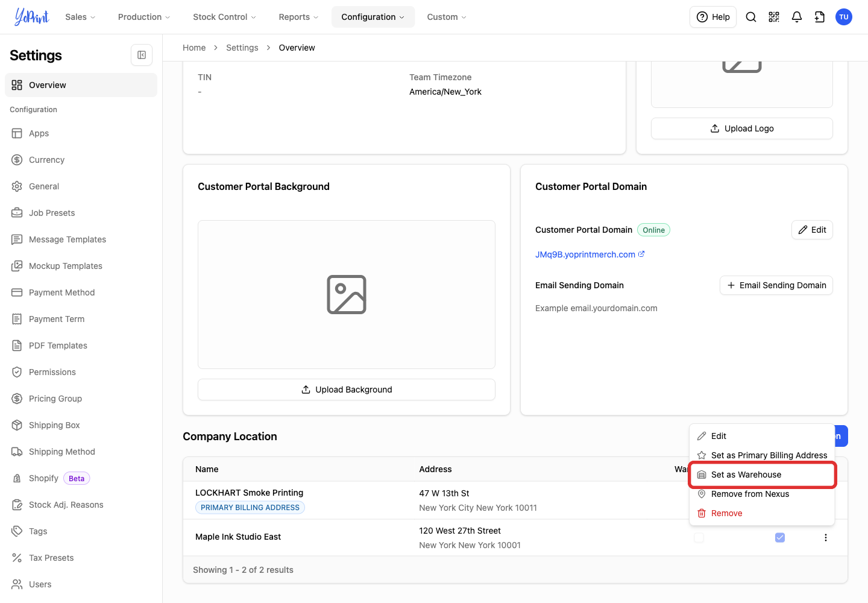
Task: Select Overview in the sidebar
Action: pos(81,85)
